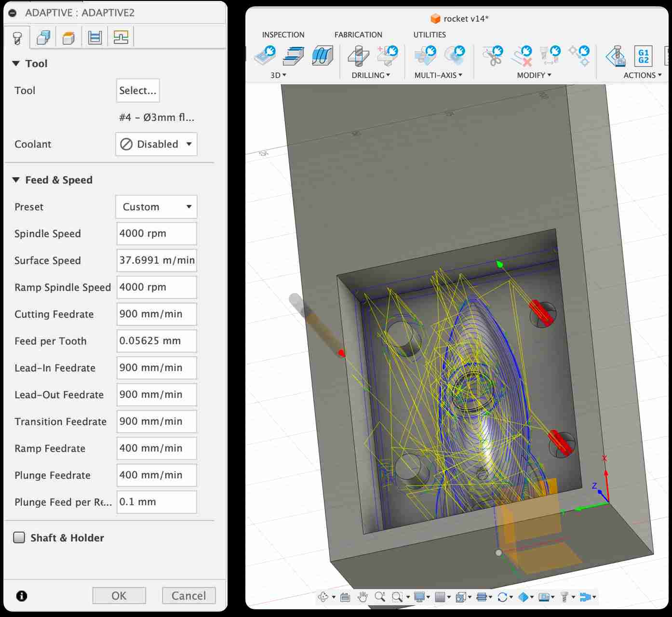672x617 pixels.
Task: Activate the Pan hand tool
Action: point(363,597)
